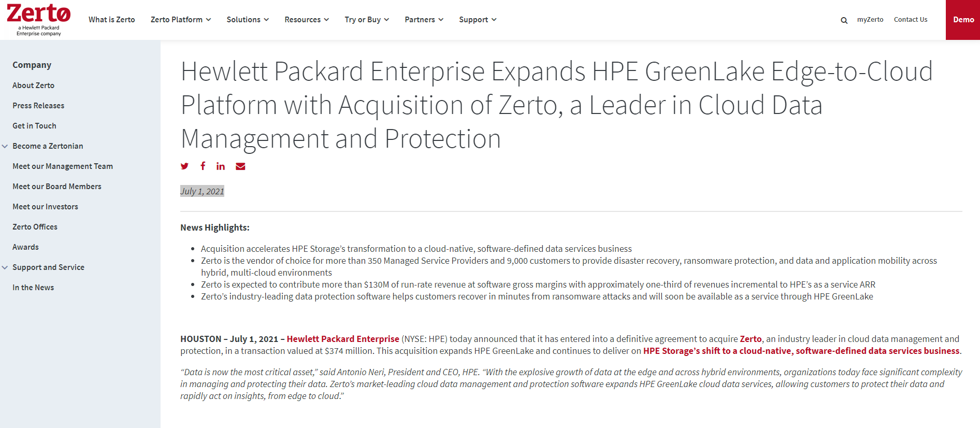The image size is (980, 428).
Task: Open the Zerto Platform dropdown menu
Action: coord(181,20)
